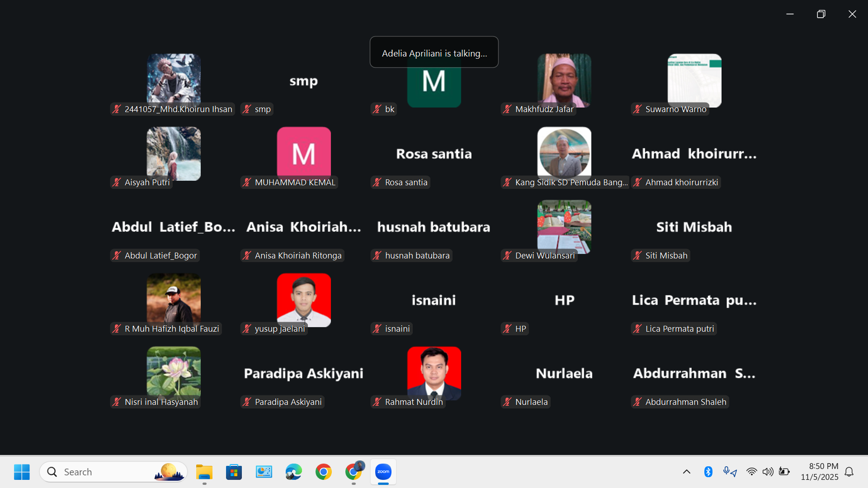The width and height of the screenshot is (868, 488).
Task: Click the Adelia Apriliani is talking banner
Action: coord(434,52)
